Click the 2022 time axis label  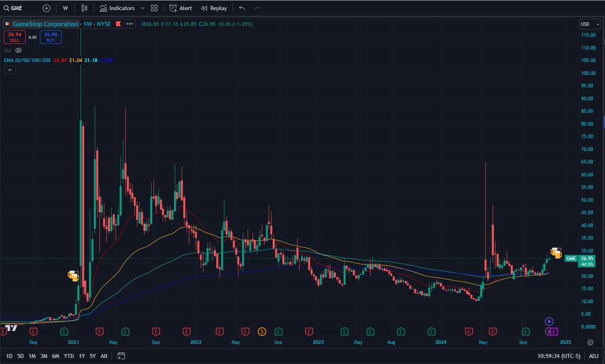point(196,342)
